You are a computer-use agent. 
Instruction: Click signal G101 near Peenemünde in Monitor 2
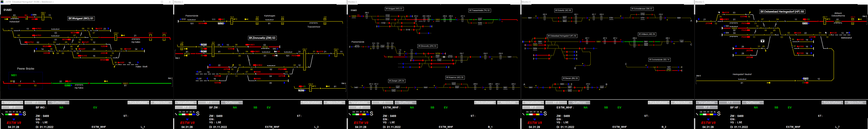click(x=183, y=19)
